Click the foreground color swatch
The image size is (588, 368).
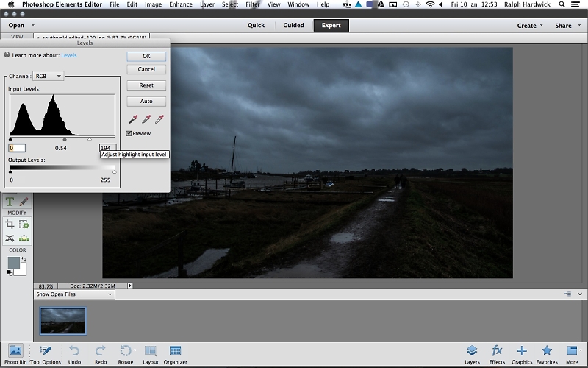pos(13,263)
